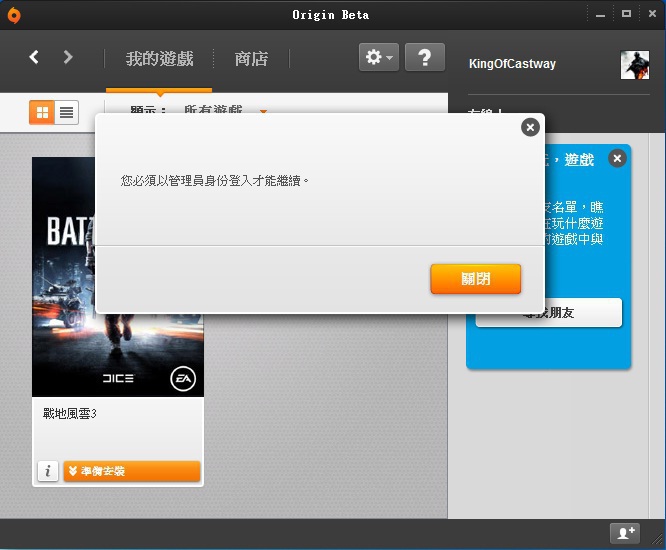The height and width of the screenshot is (550, 666).
Task: Click the user avatar picture
Action: click(635, 65)
